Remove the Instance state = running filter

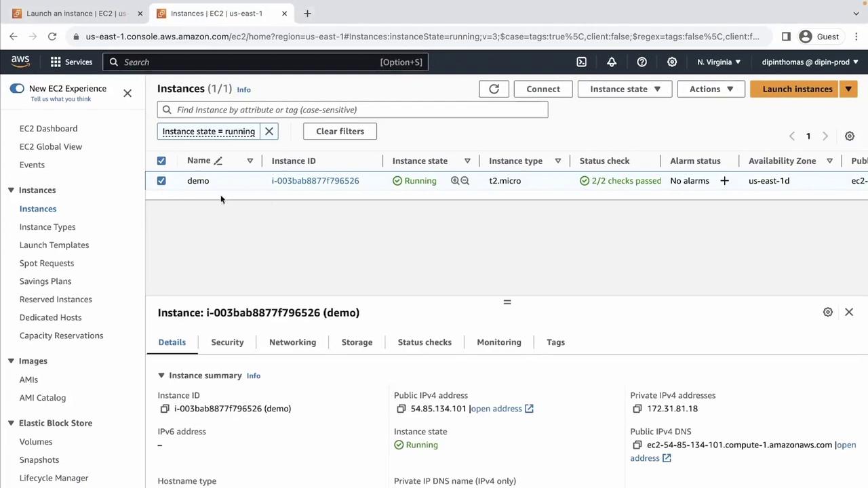point(269,131)
